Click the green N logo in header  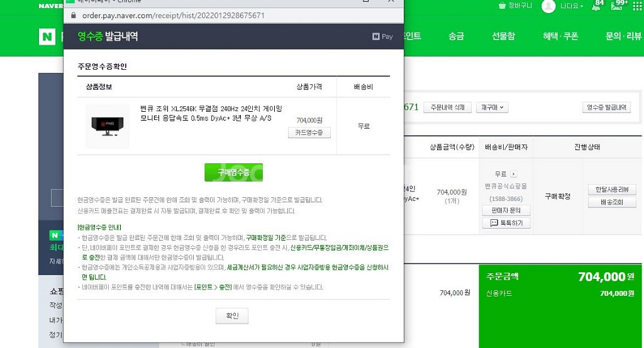click(x=47, y=36)
